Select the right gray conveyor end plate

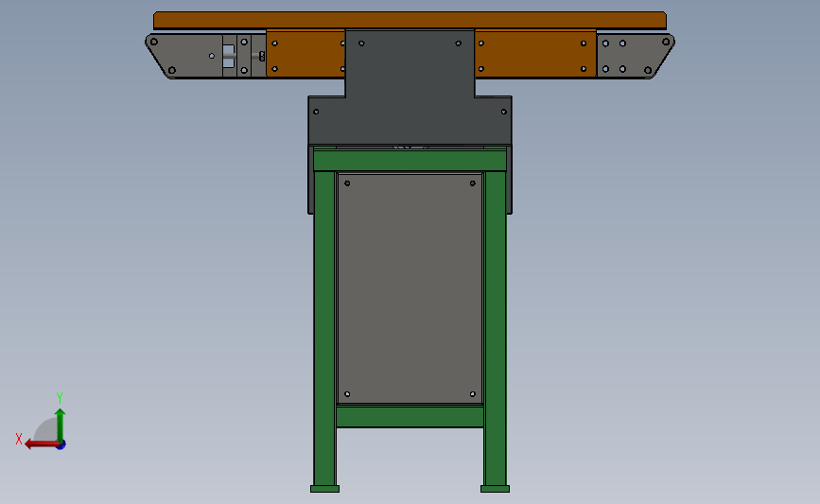point(635,56)
